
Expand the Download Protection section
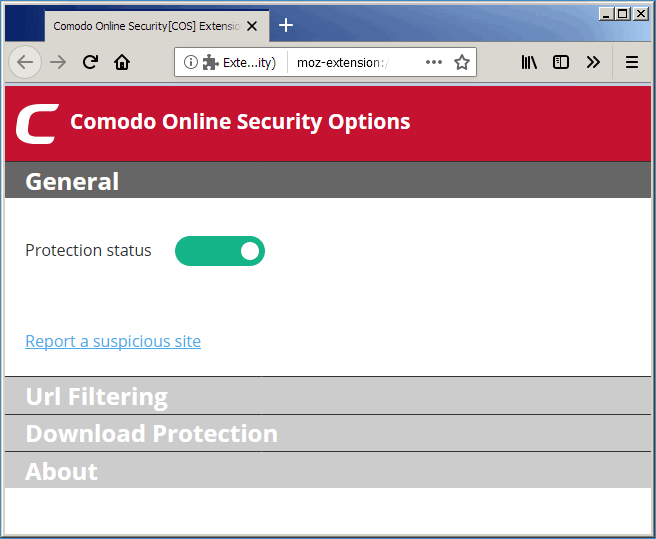328,433
